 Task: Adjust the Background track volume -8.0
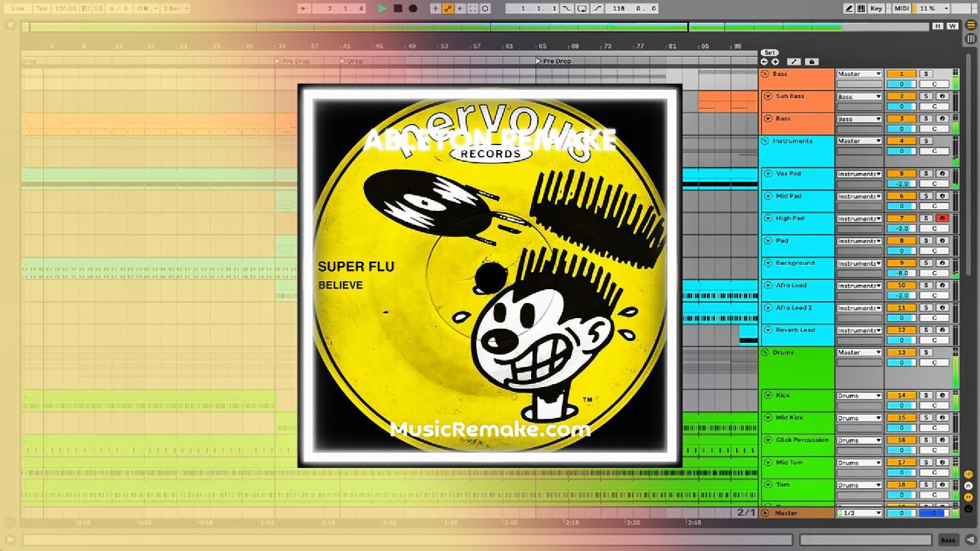pyautogui.click(x=901, y=273)
